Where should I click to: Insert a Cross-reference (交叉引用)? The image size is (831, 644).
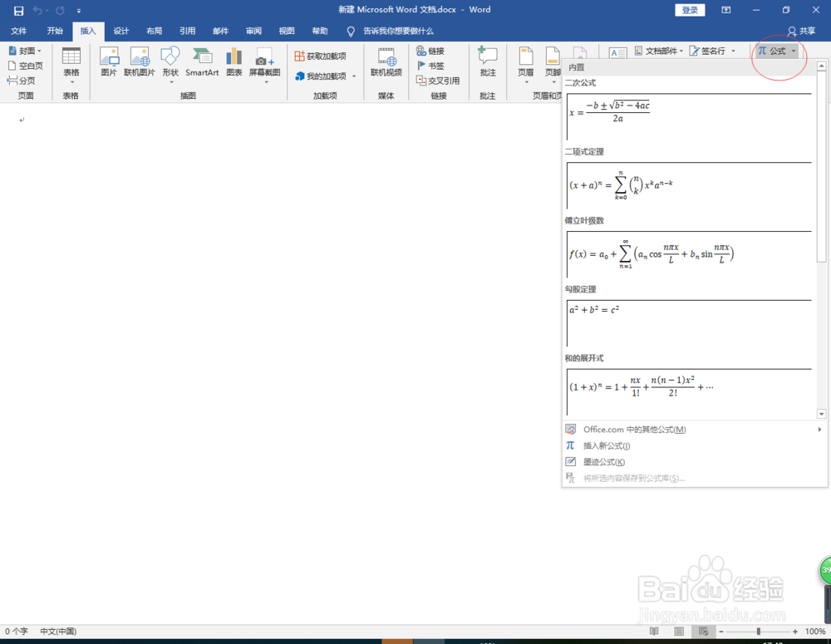coord(438,81)
